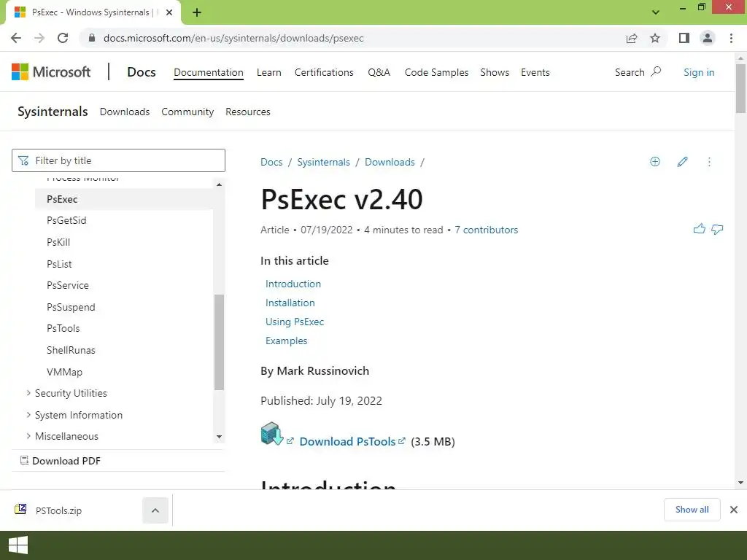Click the Docs header link
The height and width of the screenshot is (560, 747).
[142, 72]
